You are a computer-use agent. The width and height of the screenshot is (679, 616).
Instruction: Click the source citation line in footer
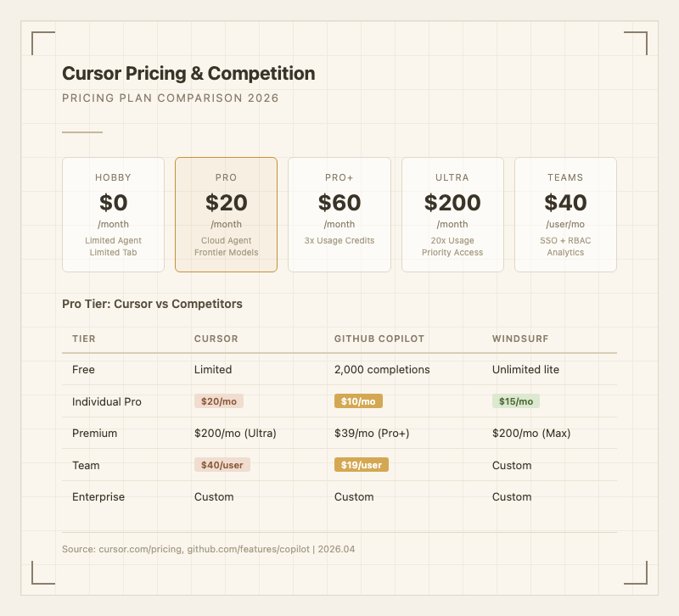pyautogui.click(x=208, y=549)
